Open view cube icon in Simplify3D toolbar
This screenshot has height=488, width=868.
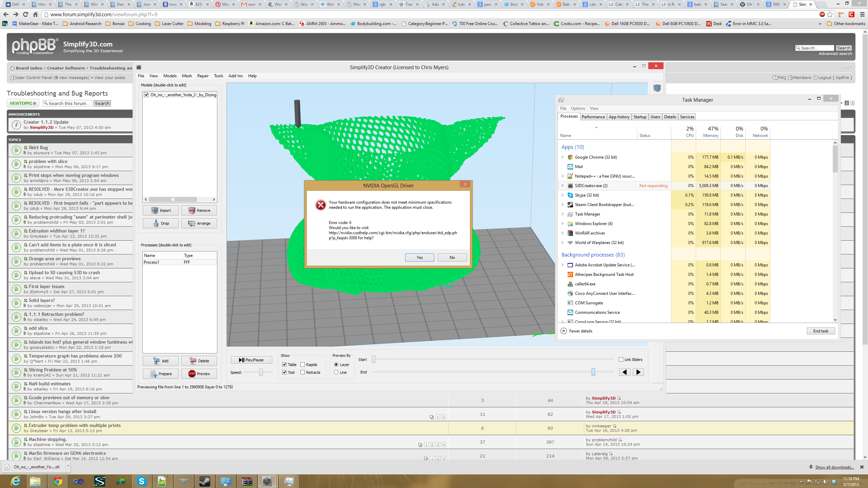[657, 88]
